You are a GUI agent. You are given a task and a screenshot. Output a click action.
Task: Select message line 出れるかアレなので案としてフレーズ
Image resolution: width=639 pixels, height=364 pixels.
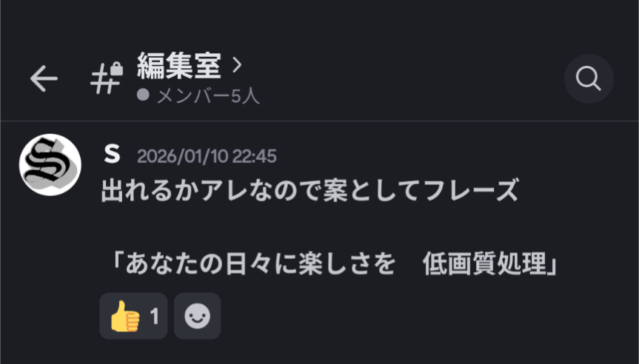point(310,190)
